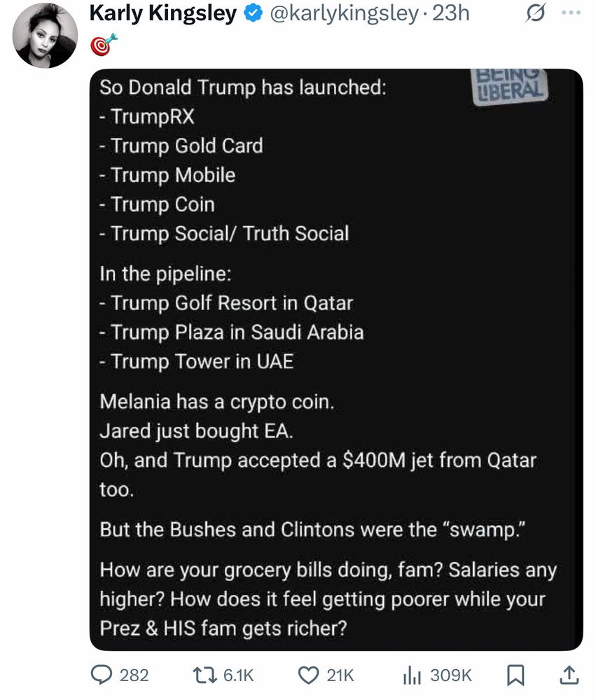Click the dart target emoji
This screenshot has width=596, height=700.
click(102, 46)
